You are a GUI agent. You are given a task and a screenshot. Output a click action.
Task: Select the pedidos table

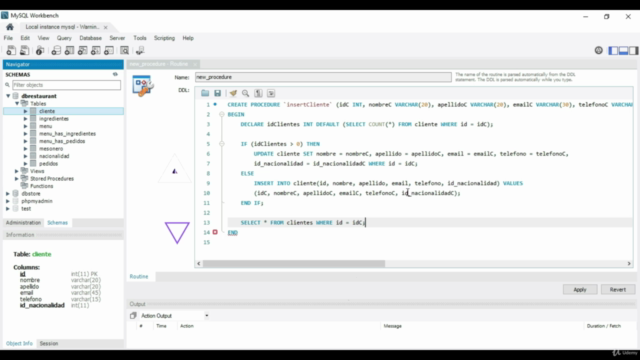coord(48,164)
